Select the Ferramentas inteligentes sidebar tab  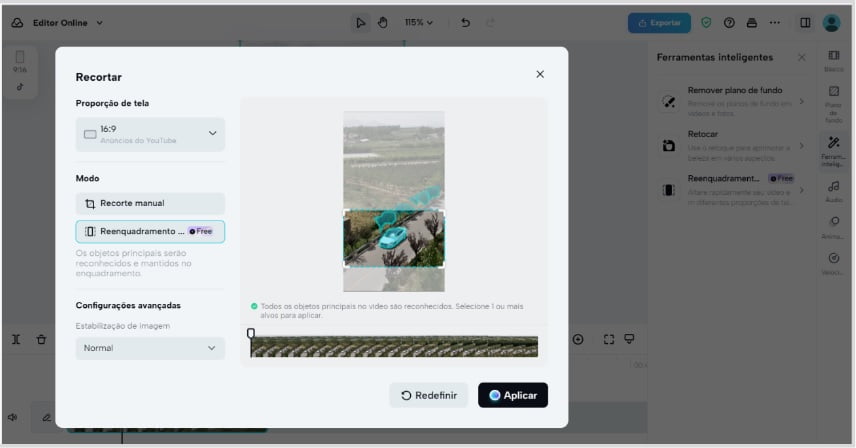[834, 152]
